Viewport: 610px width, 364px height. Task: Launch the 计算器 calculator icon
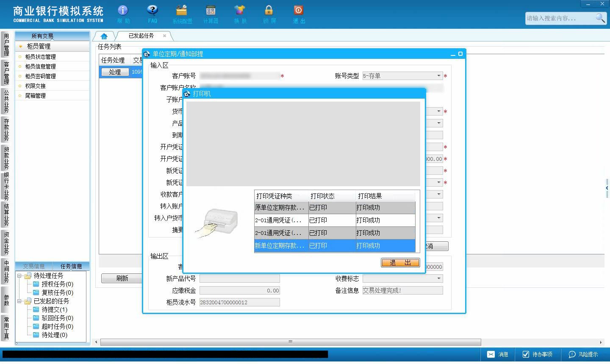click(211, 14)
